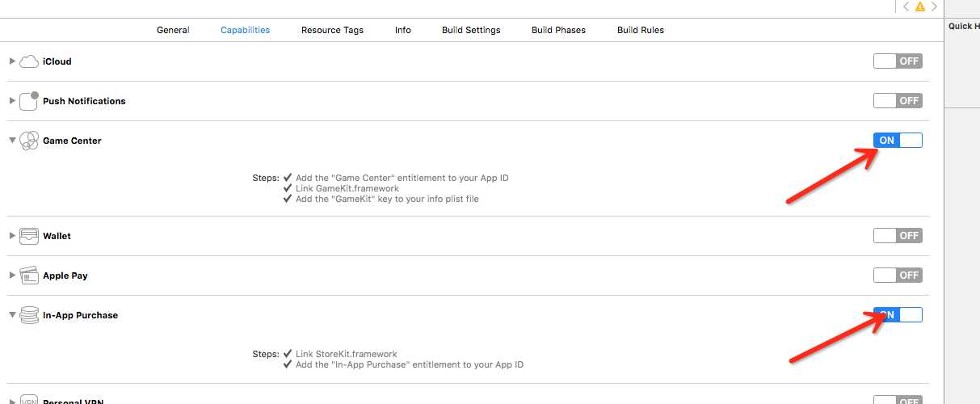Click the Apple Pay label
The height and width of the screenshot is (404, 980).
tap(65, 276)
